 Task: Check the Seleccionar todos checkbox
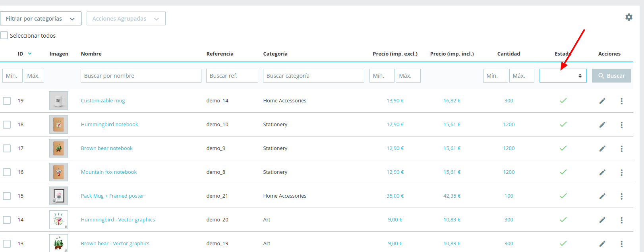4,35
